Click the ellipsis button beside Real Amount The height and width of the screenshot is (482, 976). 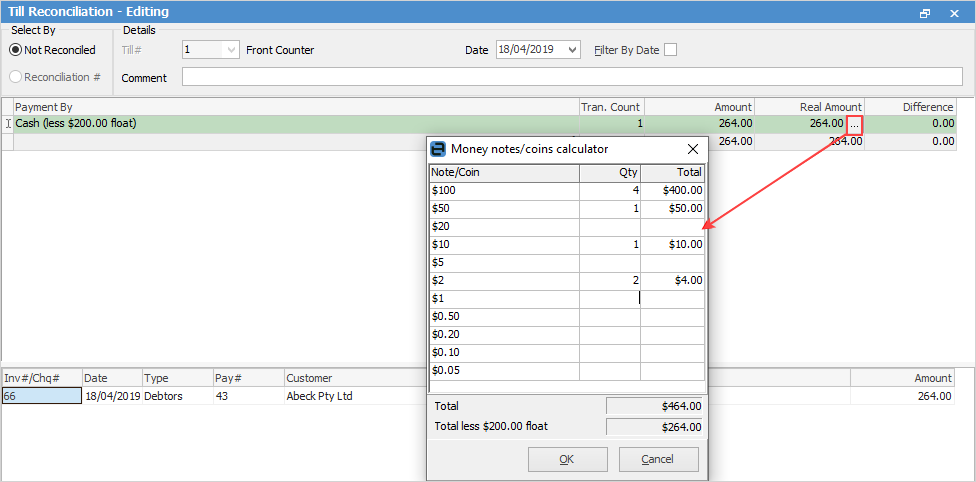(854, 124)
